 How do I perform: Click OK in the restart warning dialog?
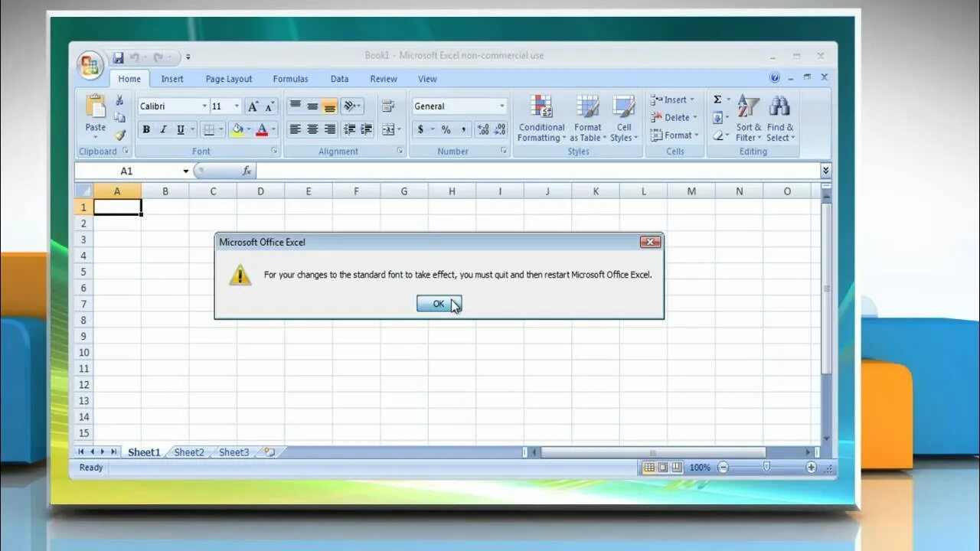click(439, 304)
